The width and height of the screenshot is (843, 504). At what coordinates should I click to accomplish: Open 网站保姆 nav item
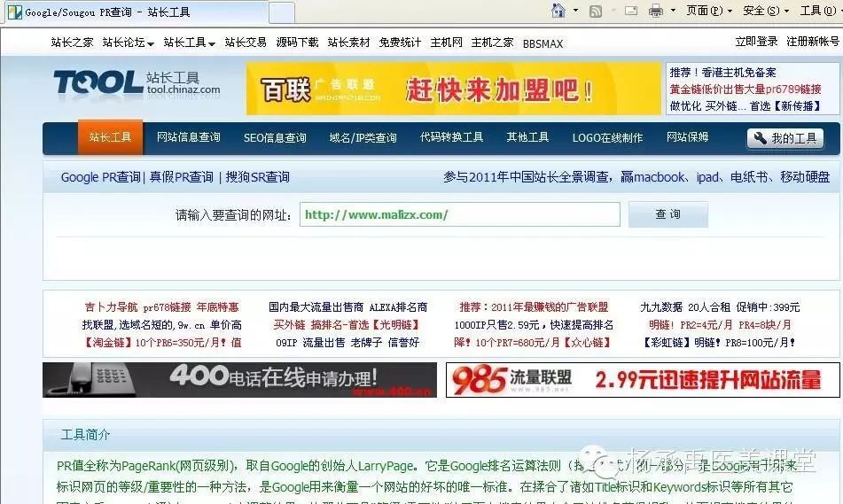point(688,137)
